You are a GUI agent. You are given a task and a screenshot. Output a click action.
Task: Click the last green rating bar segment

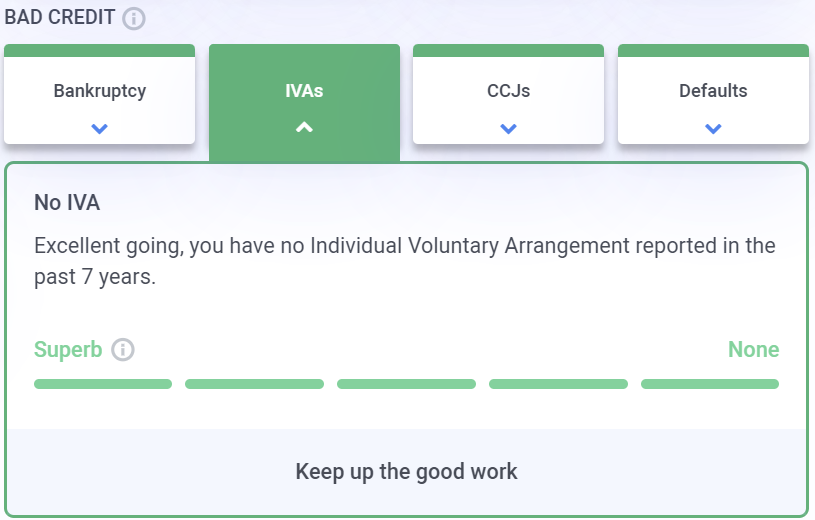pos(710,384)
